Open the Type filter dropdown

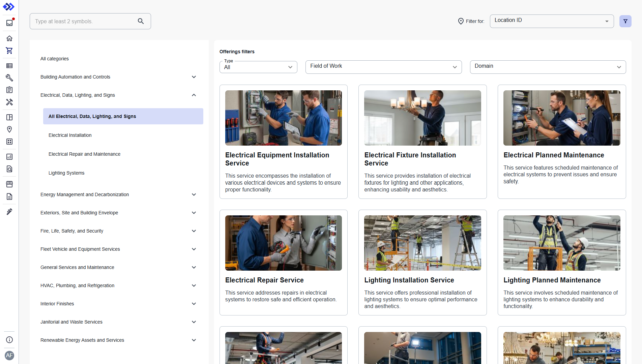coord(258,67)
